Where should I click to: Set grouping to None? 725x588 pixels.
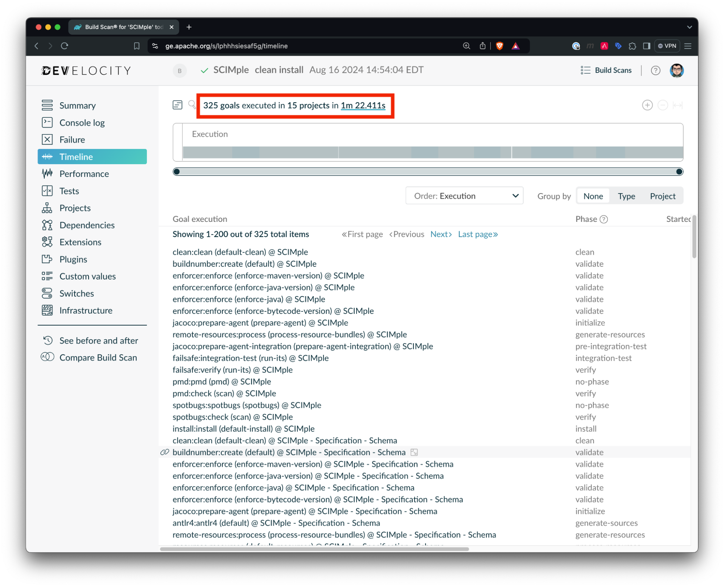pos(593,196)
